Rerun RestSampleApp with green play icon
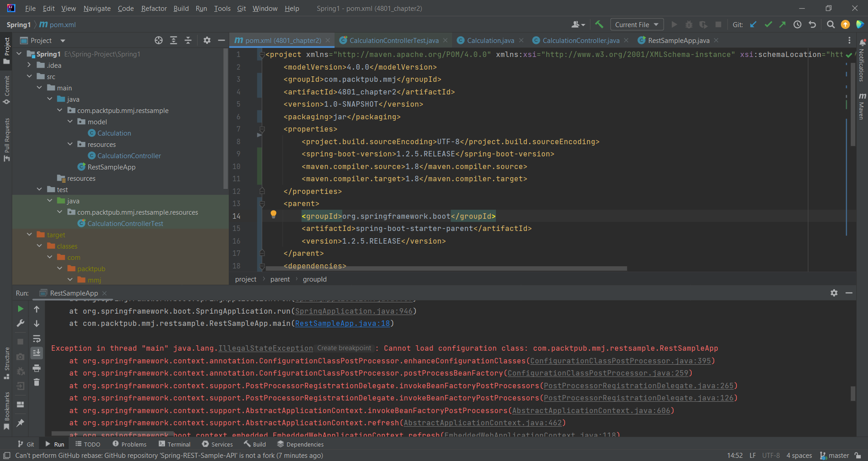 (20, 309)
